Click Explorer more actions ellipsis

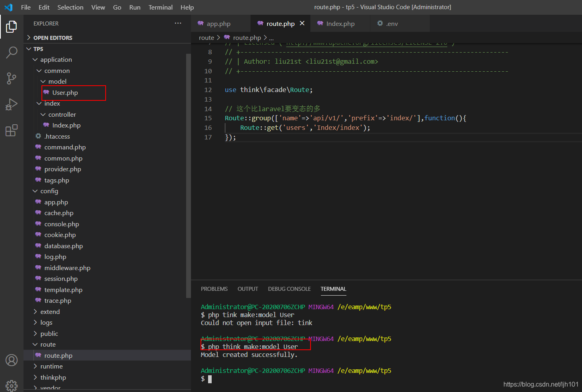178,24
